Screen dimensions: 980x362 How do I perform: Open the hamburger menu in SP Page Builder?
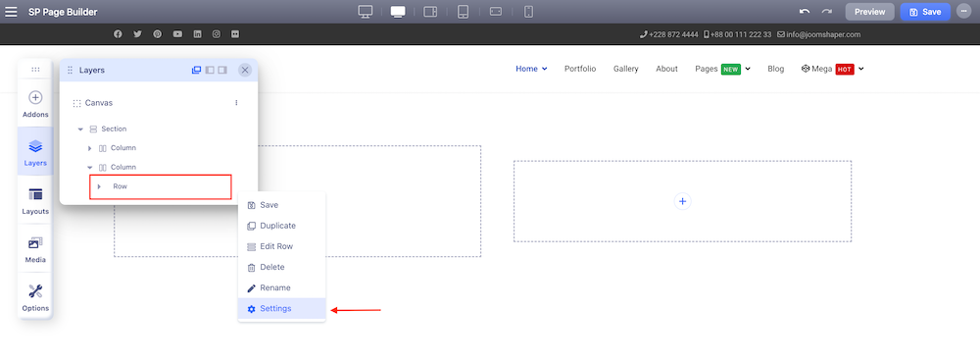click(11, 12)
